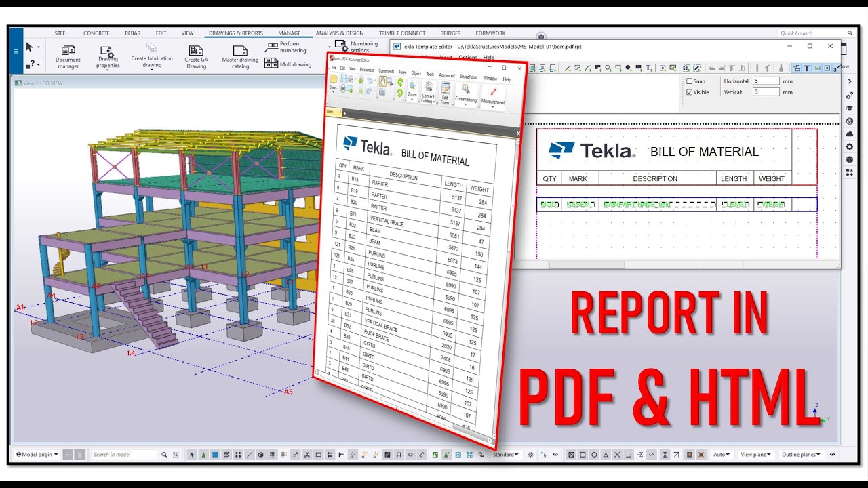Toggle the eye icon right of the standard dropdown
Screen dimensions: 868x488
(x=555, y=455)
